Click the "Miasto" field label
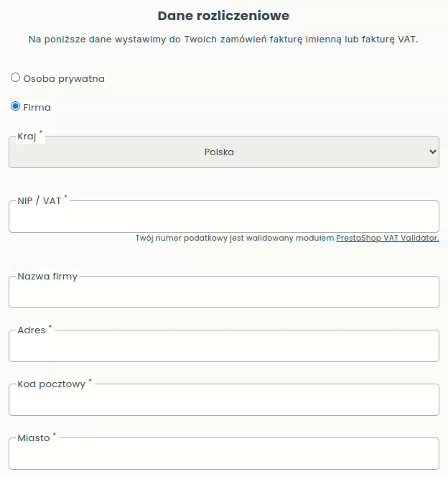This screenshot has height=477, width=448. point(34,437)
